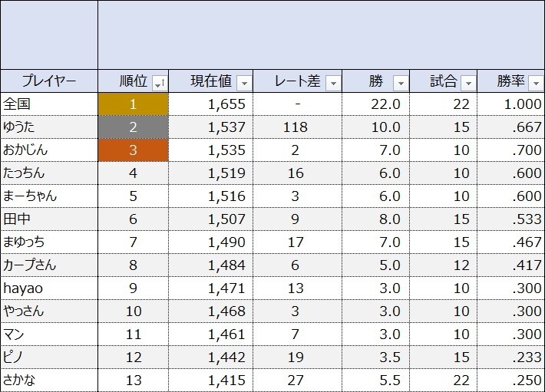The height and width of the screenshot is (392, 545).
Task: Select the win rate cell 1.000
Action: [x=510, y=104]
